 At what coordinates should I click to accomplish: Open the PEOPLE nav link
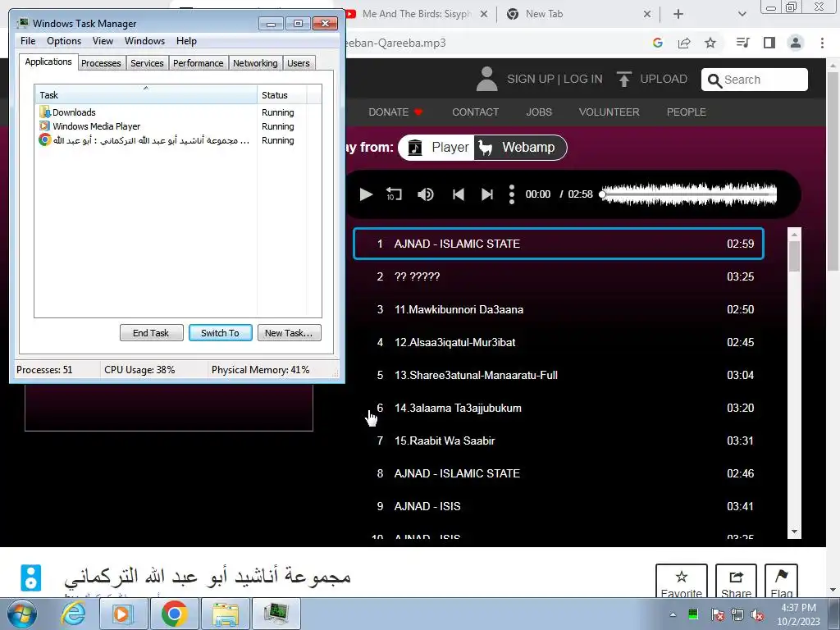click(x=687, y=112)
